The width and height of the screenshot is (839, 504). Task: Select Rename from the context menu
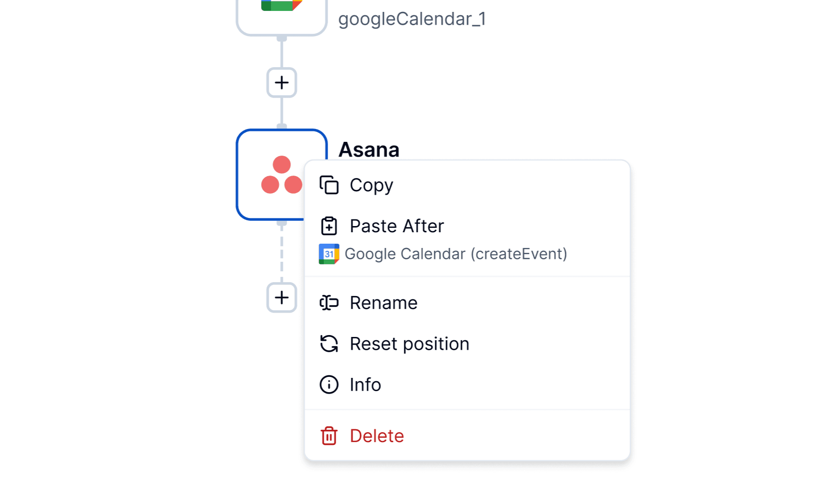point(383,303)
